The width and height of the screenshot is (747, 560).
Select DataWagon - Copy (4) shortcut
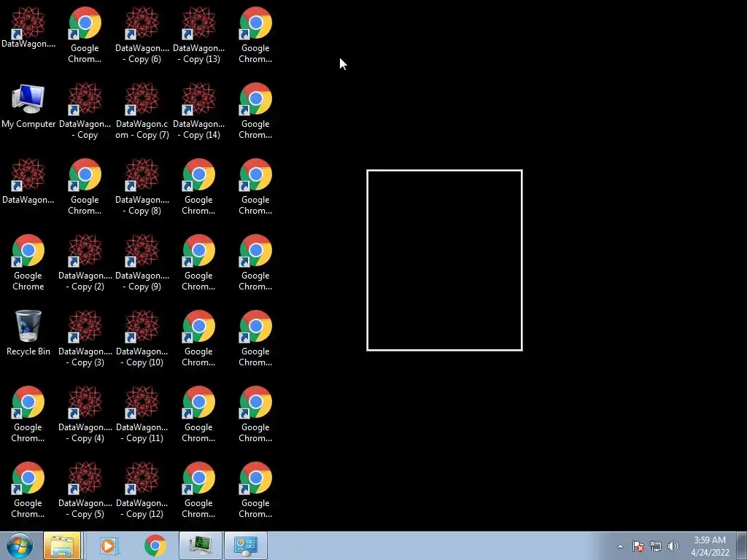85,414
